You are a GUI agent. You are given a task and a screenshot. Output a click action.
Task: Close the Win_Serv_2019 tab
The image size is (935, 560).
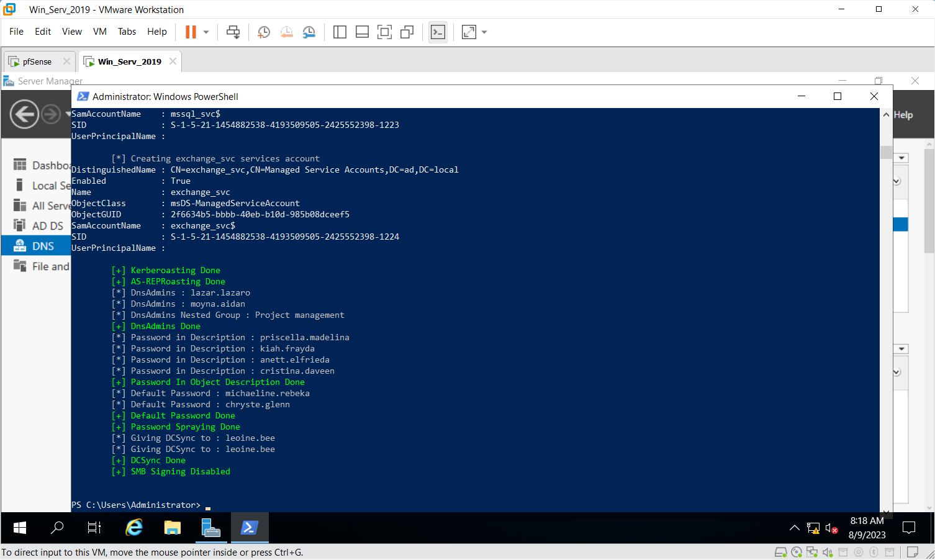coord(173,61)
